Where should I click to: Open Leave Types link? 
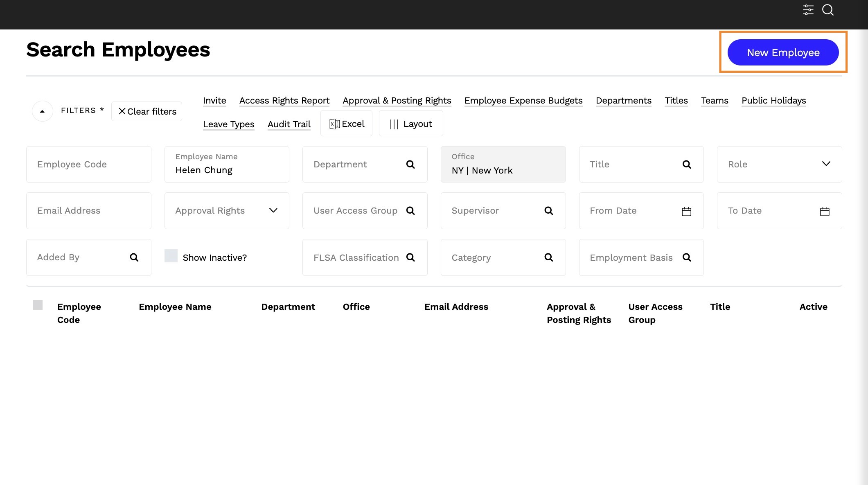click(229, 124)
